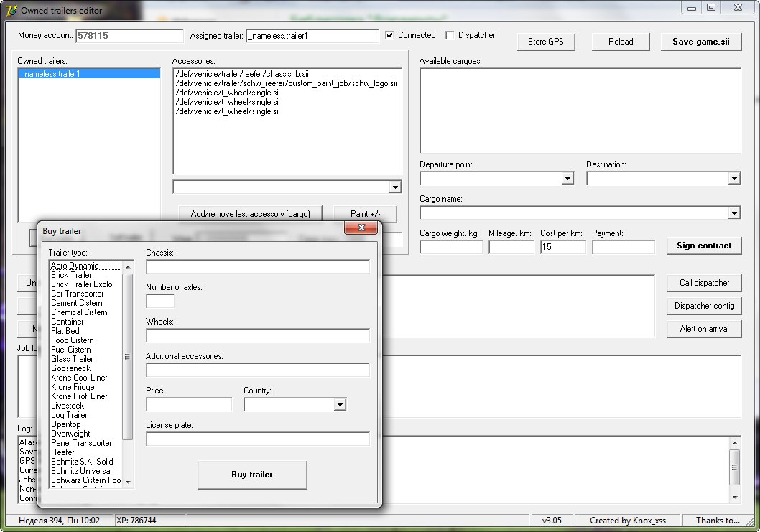Click the Buy trailer button

pyautogui.click(x=252, y=475)
